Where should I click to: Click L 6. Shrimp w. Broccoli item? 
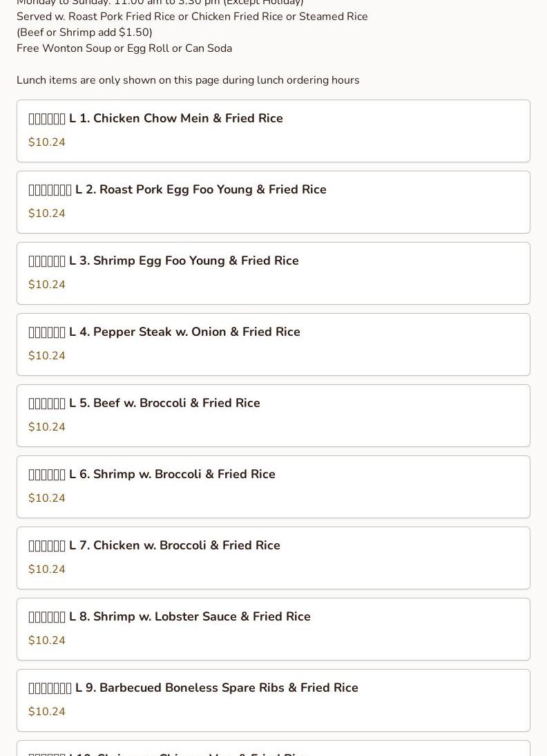[x=172, y=475]
